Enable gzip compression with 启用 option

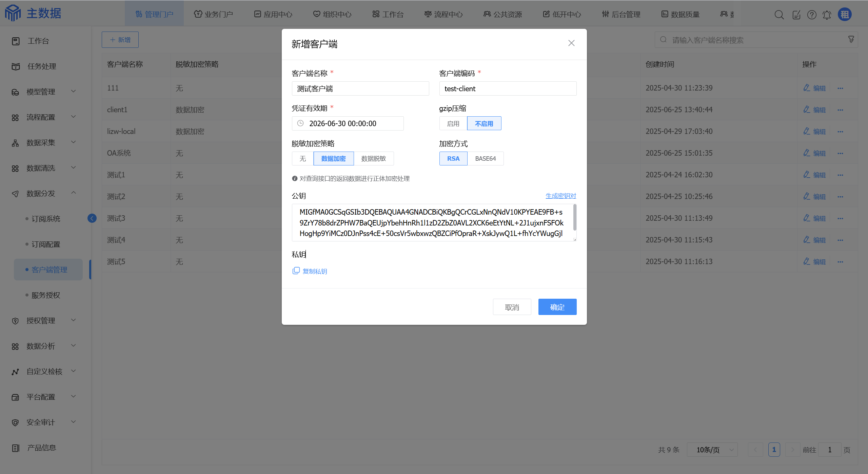453,124
